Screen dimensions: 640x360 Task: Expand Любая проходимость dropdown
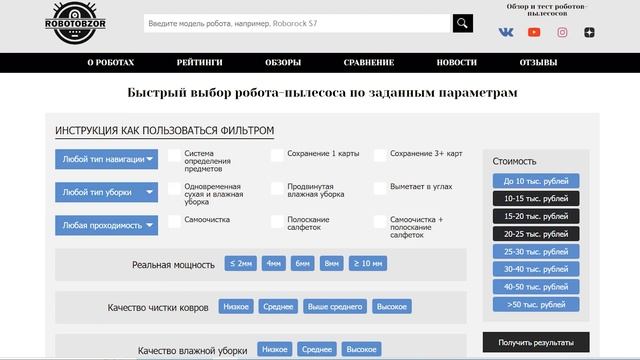[107, 225]
